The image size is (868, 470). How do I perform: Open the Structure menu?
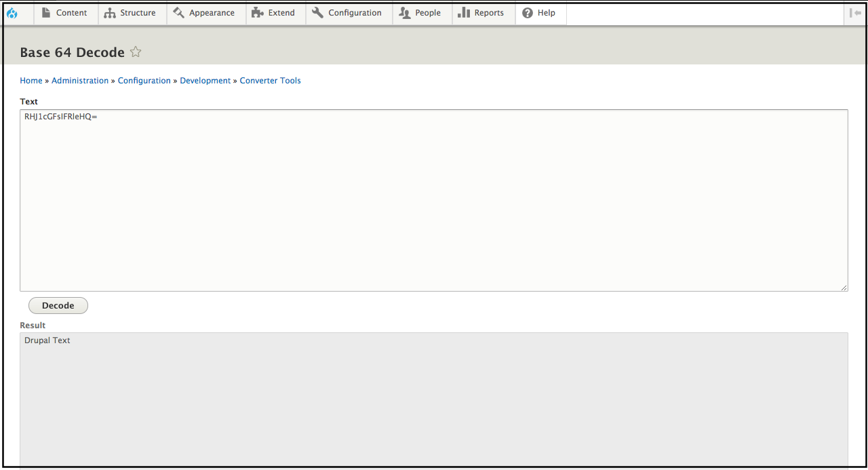click(x=132, y=13)
